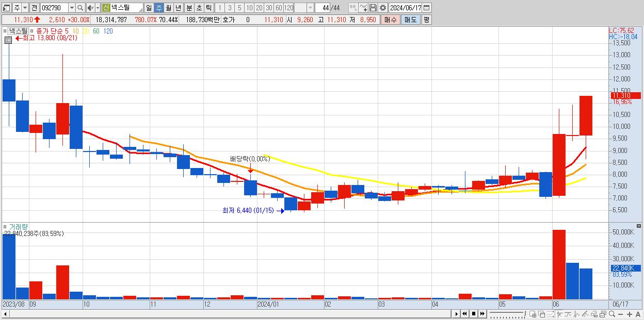Click the overlapping windows icon at bottom
This screenshot has width=644, height=320.
(541, 314)
